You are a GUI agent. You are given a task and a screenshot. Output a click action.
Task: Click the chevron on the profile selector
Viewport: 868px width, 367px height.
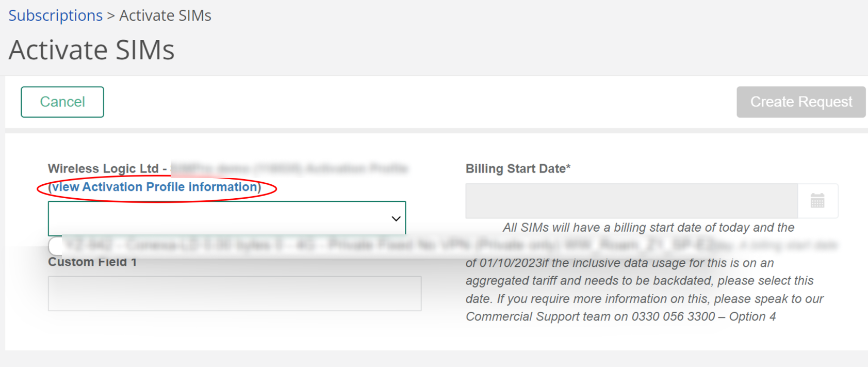395,218
